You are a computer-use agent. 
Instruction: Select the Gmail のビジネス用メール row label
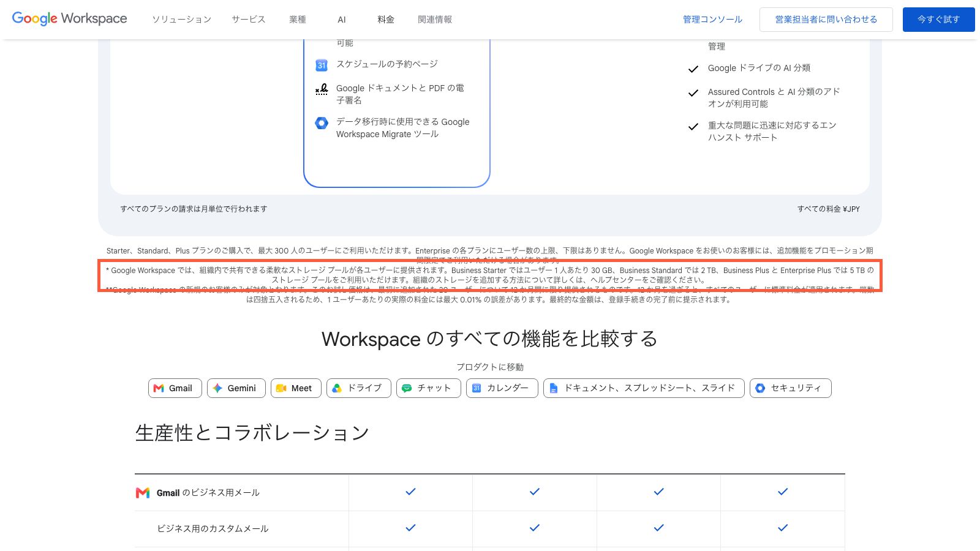208,493
